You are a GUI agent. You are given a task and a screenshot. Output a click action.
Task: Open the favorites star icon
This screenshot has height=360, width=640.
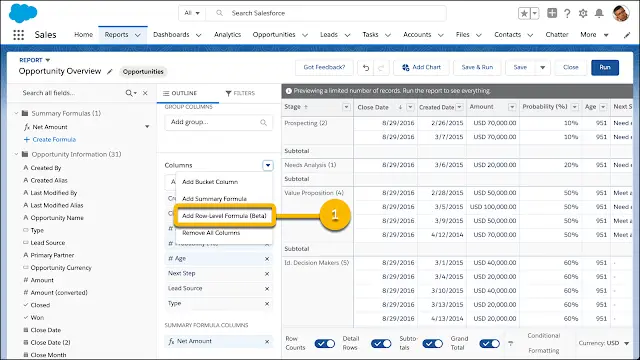(x=524, y=13)
